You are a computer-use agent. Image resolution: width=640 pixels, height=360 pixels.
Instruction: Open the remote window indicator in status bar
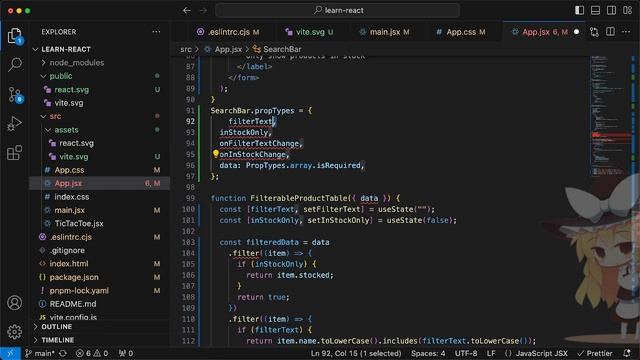10,353
